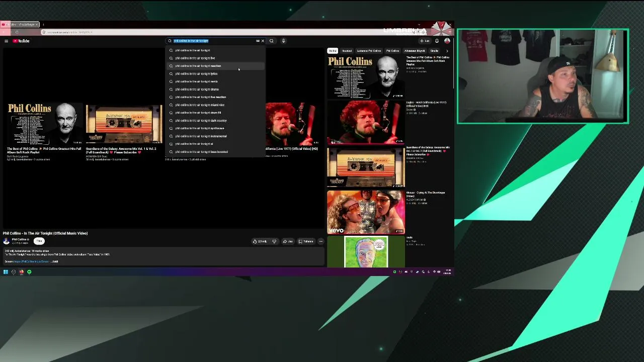Open Phil Collins channel avatar
The image size is (644, 362).
point(6,241)
